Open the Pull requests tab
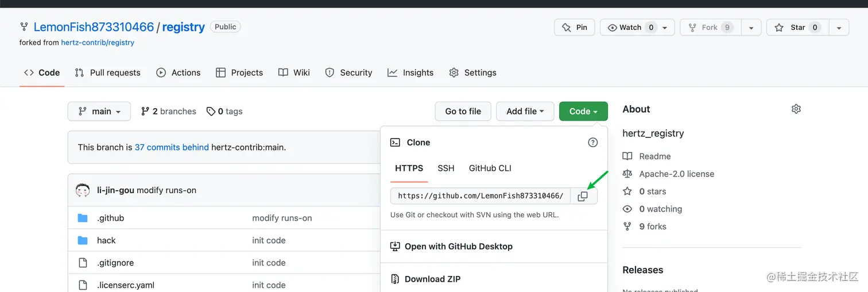The width and height of the screenshot is (868, 292). (x=108, y=72)
